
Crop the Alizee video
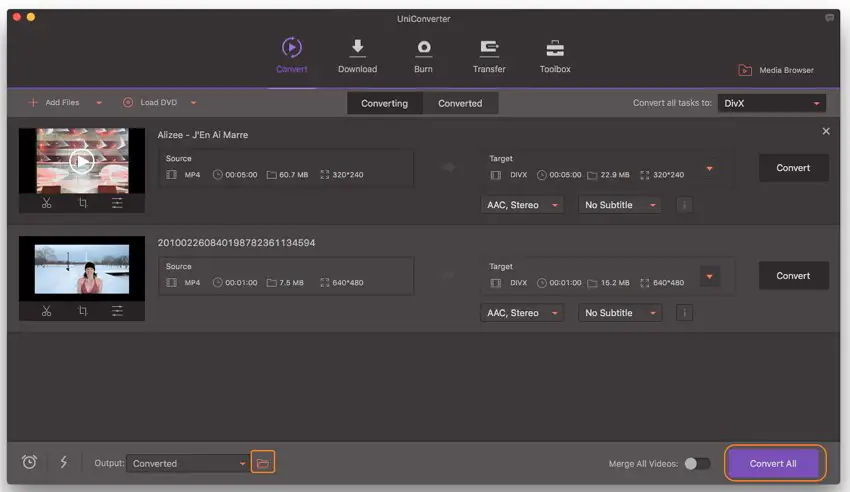click(x=82, y=203)
